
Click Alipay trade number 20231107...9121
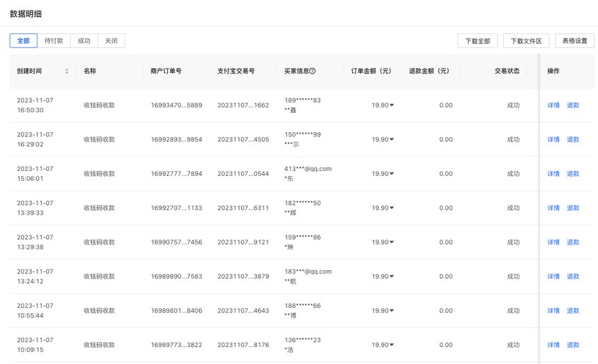pos(243,242)
